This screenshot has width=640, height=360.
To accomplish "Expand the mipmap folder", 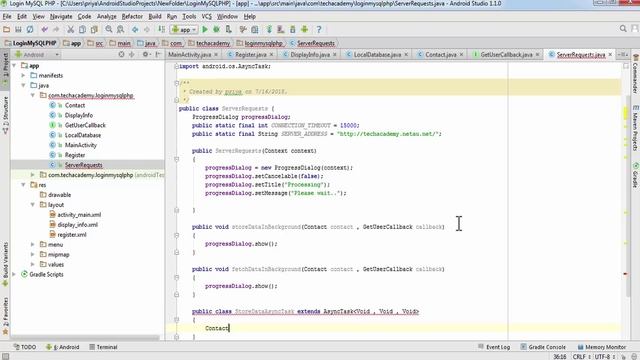I will pyautogui.click(x=33, y=254).
